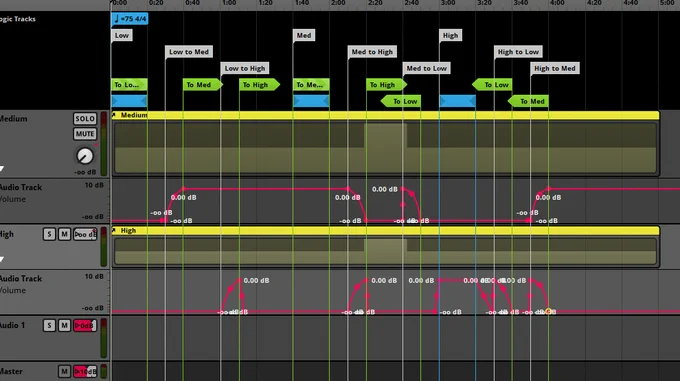The width and height of the screenshot is (680, 381).
Task: Click the arrow icon on High clip header
Action: click(x=114, y=231)
